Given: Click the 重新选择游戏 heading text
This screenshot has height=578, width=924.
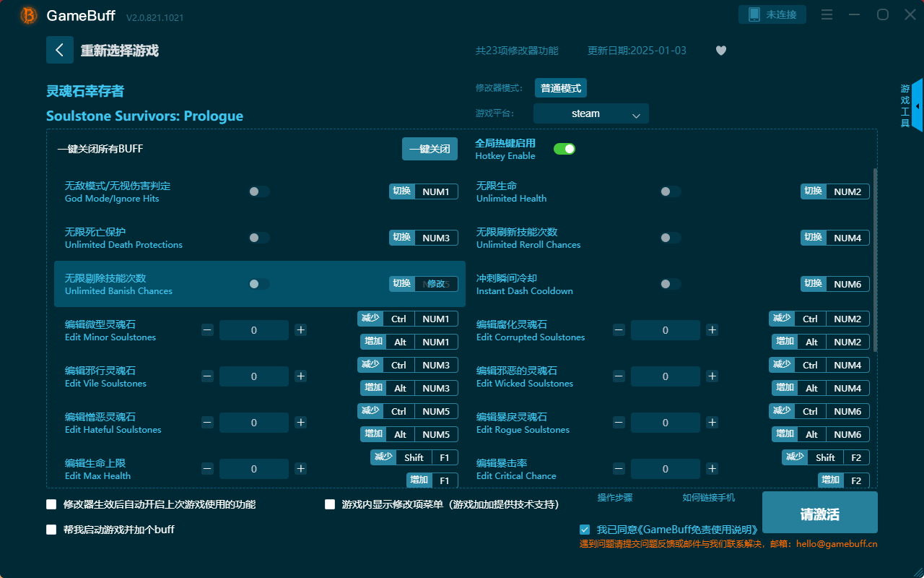Looking at the screenshot, I should click(120, 51).
